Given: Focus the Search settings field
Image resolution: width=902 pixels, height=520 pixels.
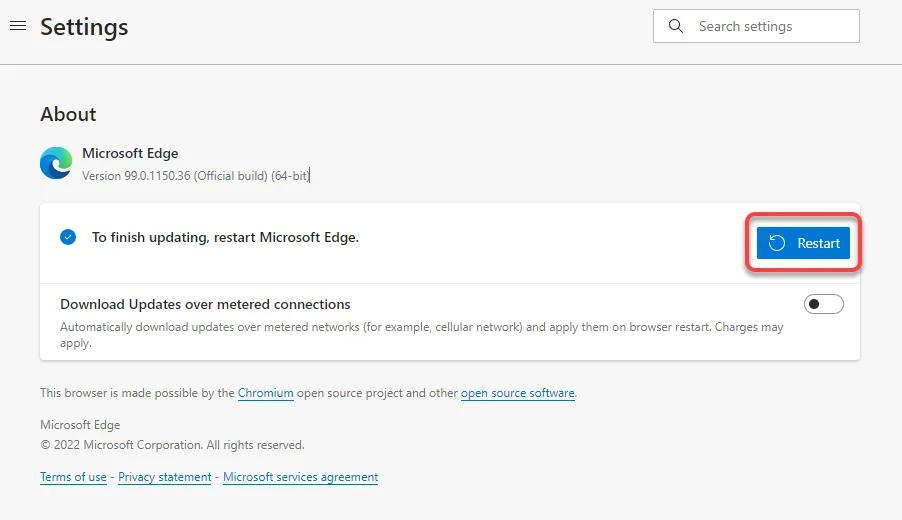Looking at the screenshot, I should point(756,26).
